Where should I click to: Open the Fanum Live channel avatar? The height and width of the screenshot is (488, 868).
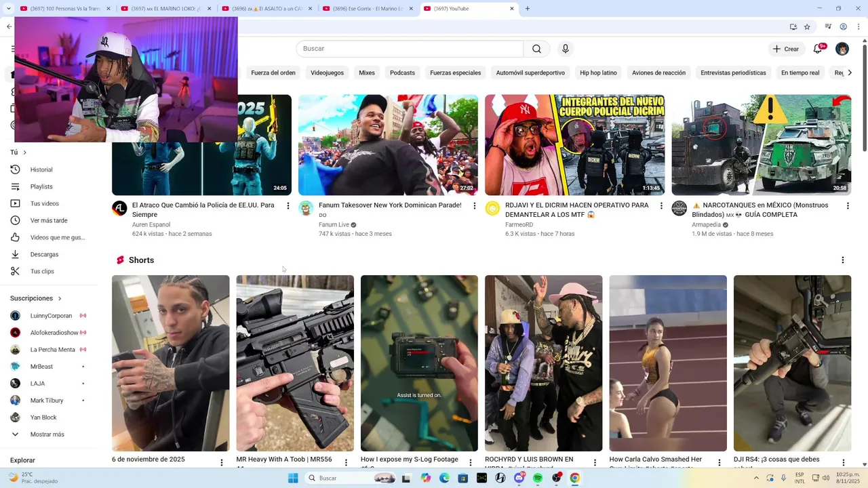(306, 208)
